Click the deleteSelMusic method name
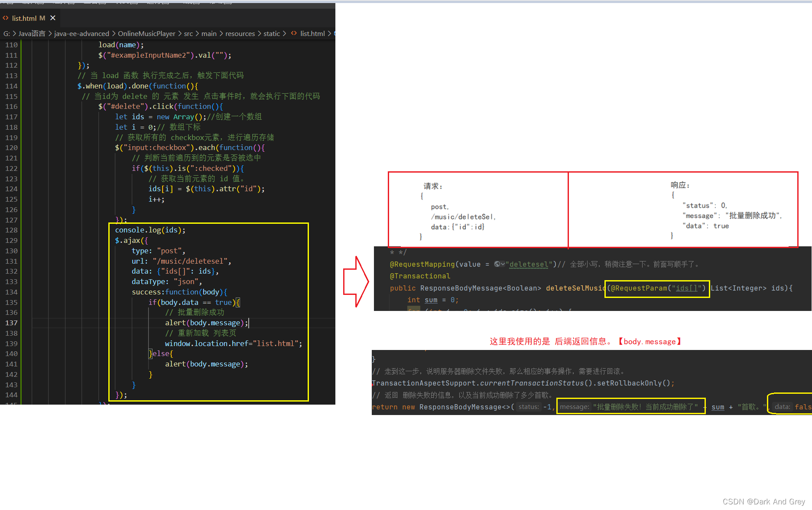Viewport: 812px width, 510px height. coord(576,288)
